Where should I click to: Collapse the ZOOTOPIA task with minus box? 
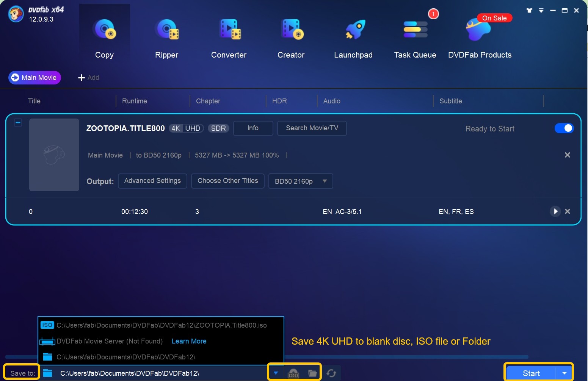point(18,123)
